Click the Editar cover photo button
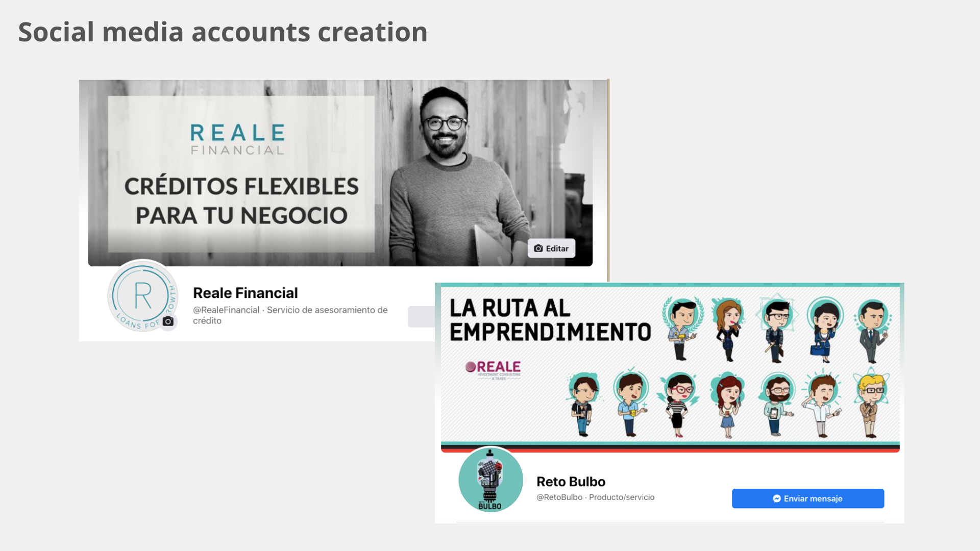The width and height of the screenshot is (980, 551). (x=551, y=248)
